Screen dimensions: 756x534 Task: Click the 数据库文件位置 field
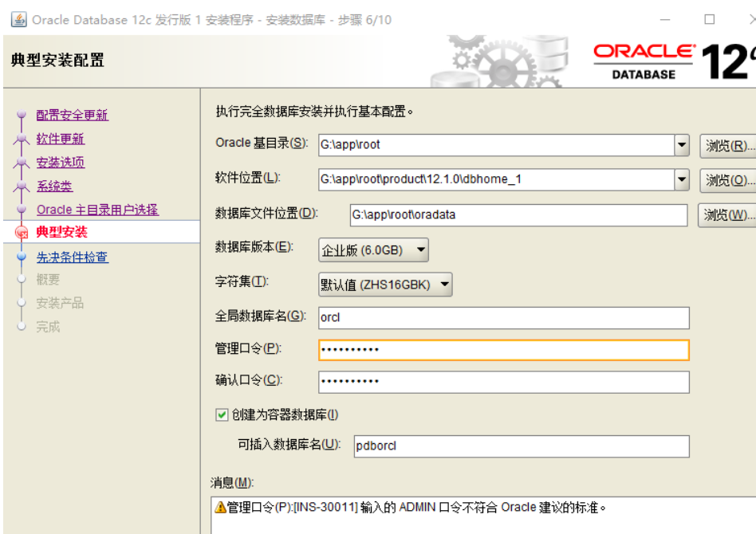pos(518,215)
